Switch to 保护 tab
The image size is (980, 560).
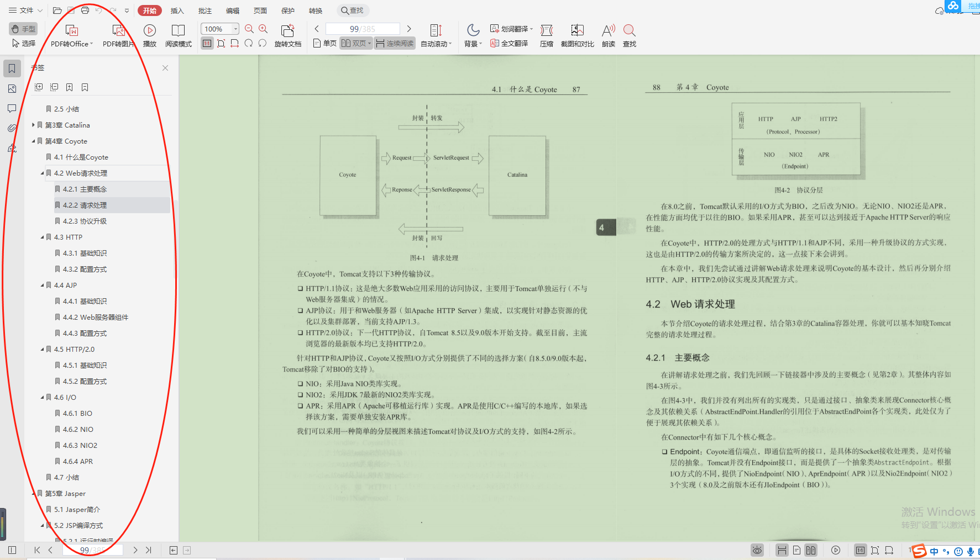288,10
